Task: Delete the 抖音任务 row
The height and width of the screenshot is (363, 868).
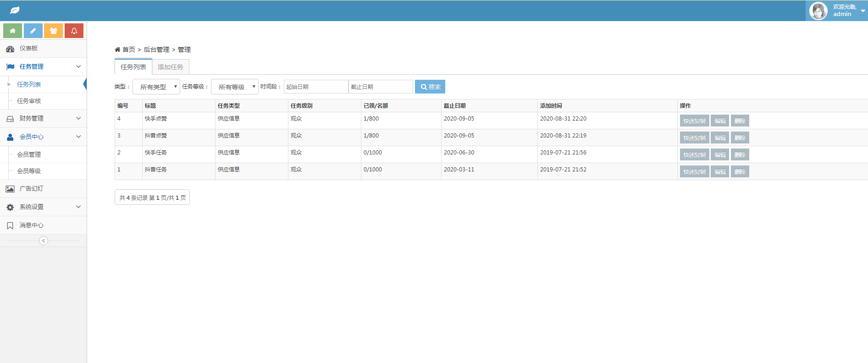Action: click(740, 172)
